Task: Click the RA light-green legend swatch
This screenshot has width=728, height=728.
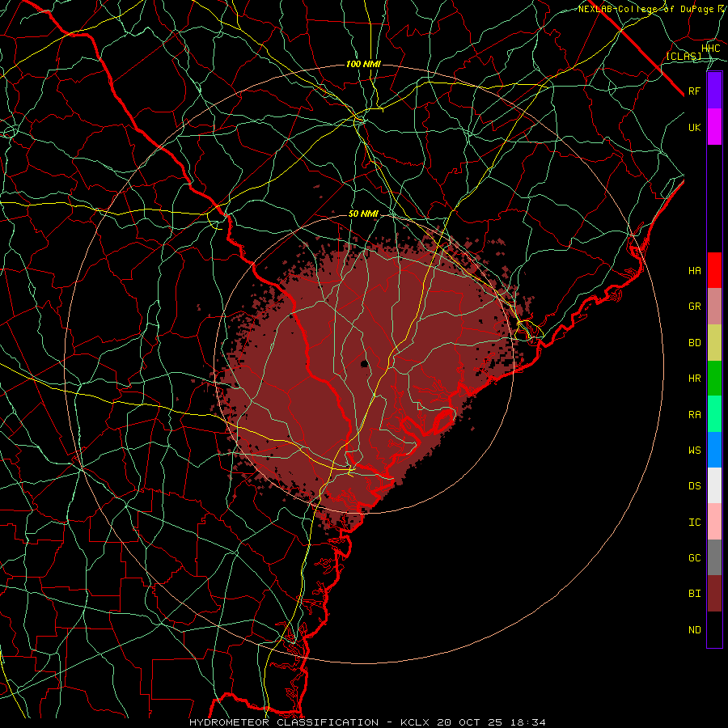Action: coord(714,414)
